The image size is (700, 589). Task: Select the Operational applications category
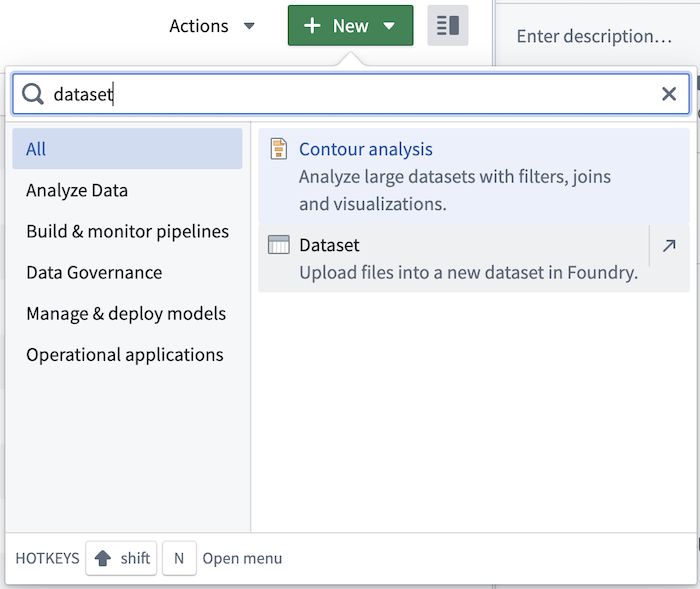coord(127,355)
